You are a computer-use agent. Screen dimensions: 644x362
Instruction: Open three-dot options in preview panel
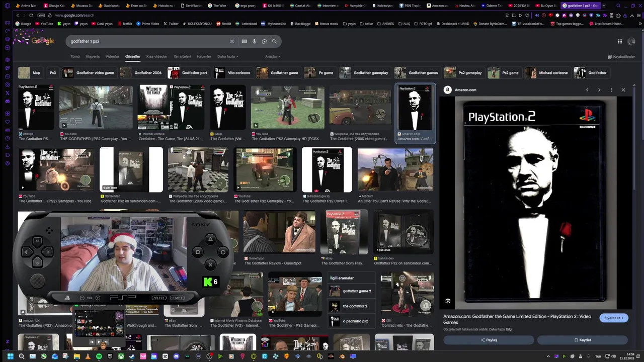click(611, 89)
